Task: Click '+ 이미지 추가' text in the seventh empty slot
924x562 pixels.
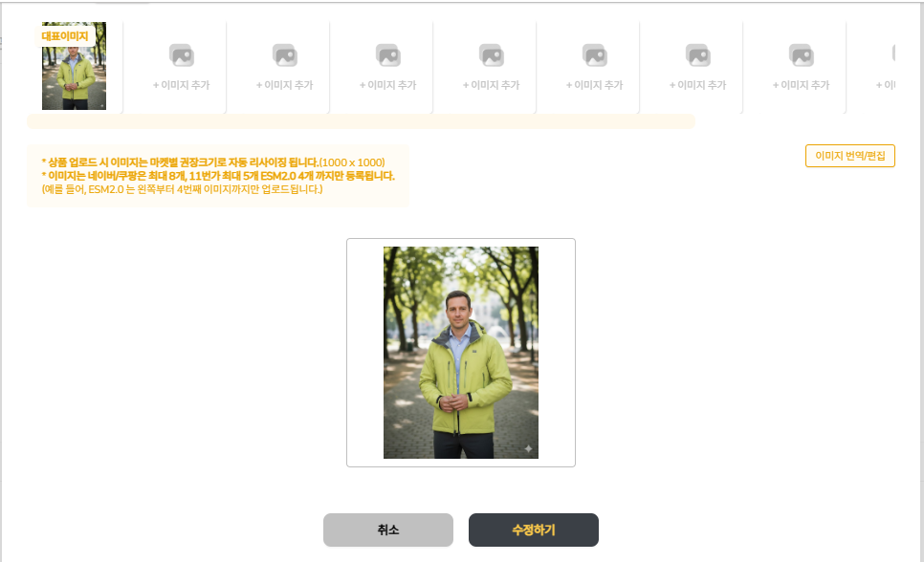Action: click(801, 85)
